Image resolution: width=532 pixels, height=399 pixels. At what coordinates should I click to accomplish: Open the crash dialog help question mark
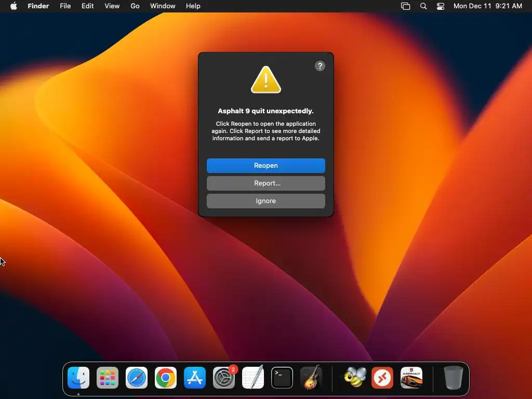click(x=320, y=66)
